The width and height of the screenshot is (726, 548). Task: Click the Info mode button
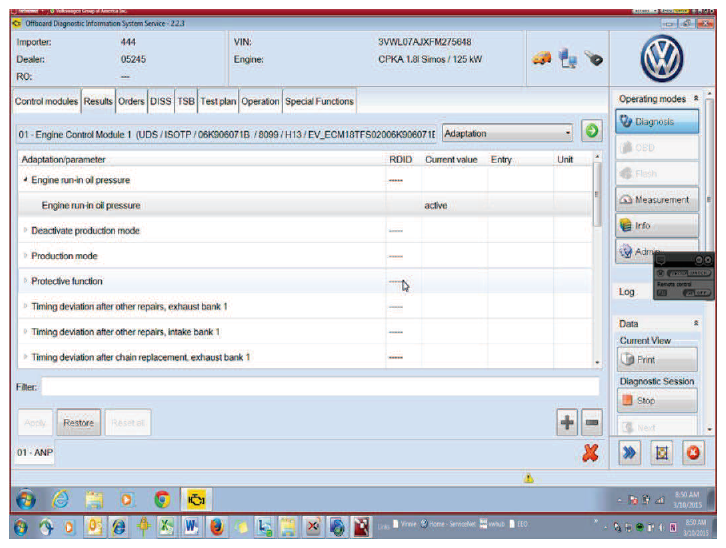coord(657,225)
